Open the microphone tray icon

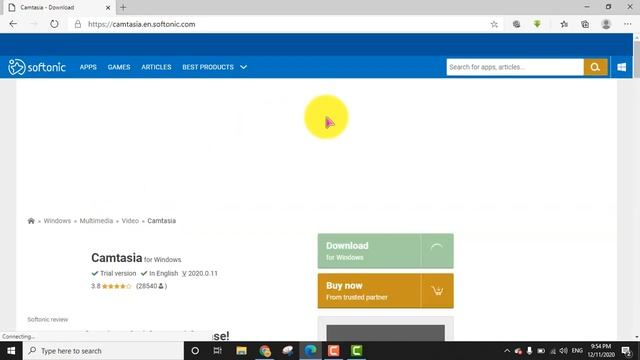529,351
